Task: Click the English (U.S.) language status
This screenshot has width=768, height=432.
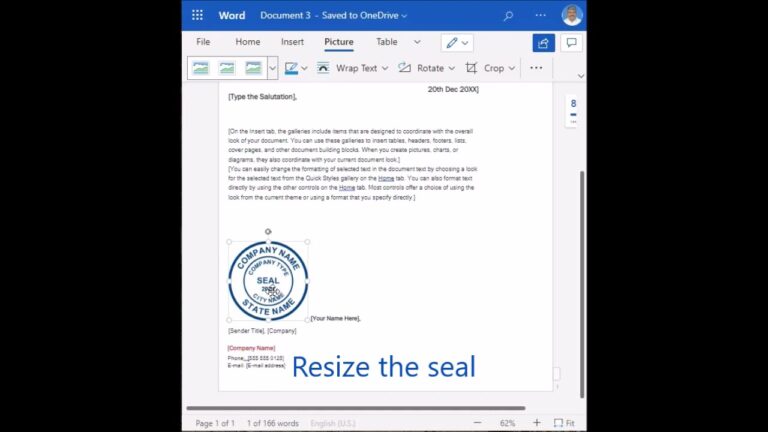Action: (x=333, y=423)
